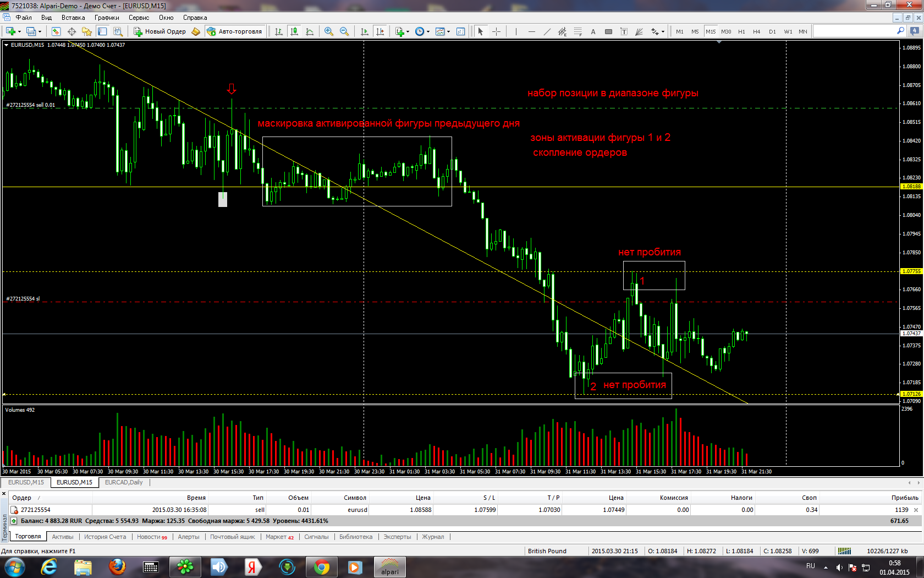The width and height of the screenshot is (924, 578).
Task: Switch to line chart mode
Action: click(x=310, y=31)
